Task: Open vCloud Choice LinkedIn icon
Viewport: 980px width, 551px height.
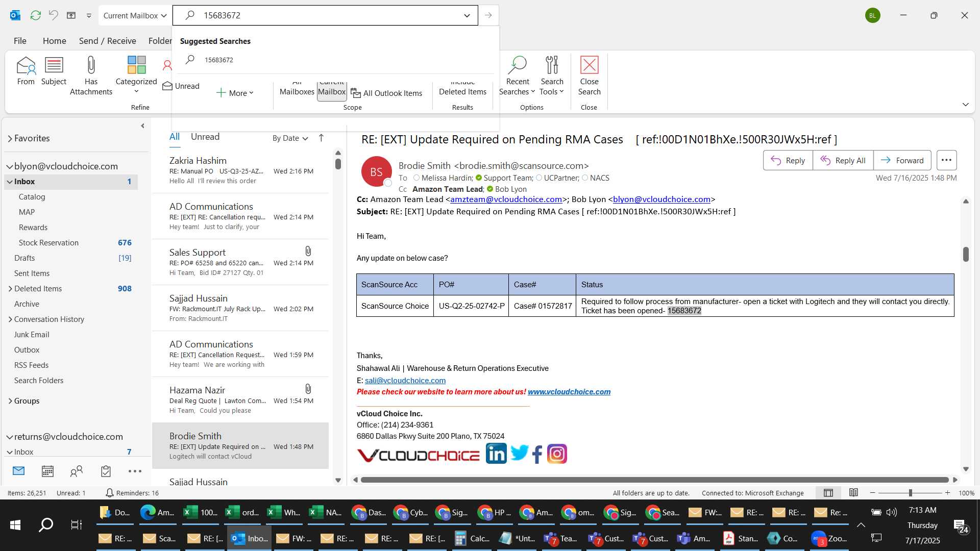Action: click(496, 454)
